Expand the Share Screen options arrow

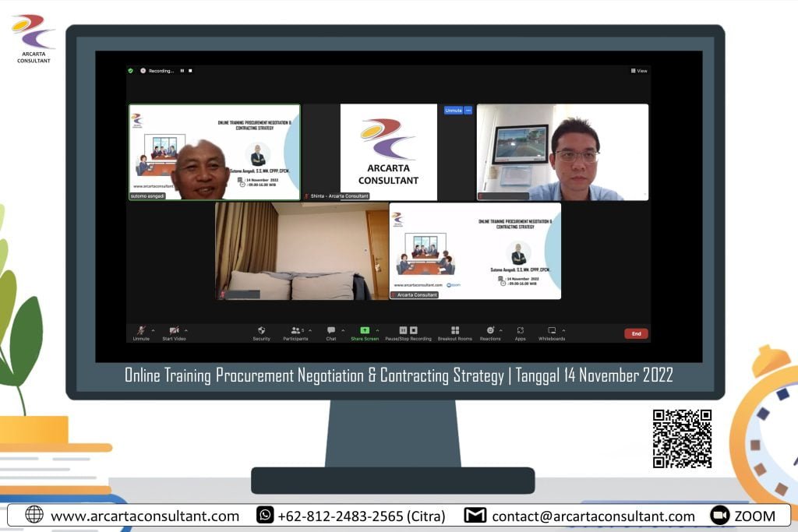pos(377,330)
